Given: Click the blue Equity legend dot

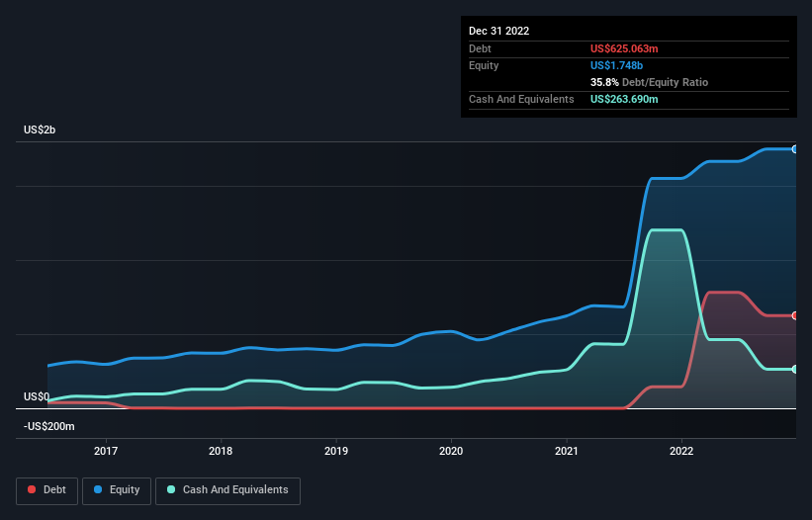Looking at the screenshot, I should (98, 489).
